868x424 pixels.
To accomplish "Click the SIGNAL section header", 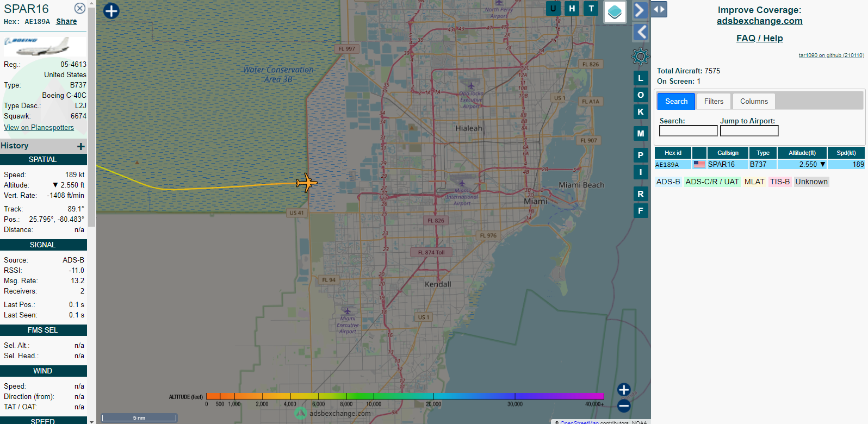I will 43,245.
